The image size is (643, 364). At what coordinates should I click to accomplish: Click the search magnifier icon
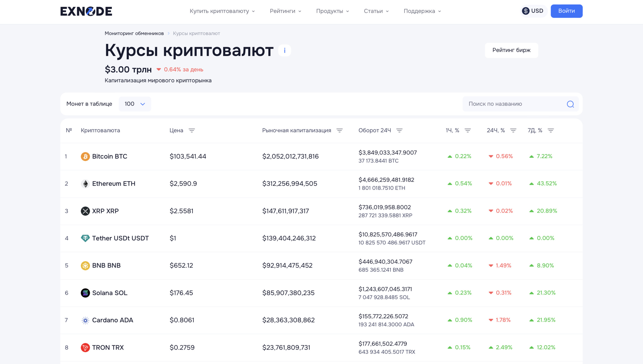570,104
